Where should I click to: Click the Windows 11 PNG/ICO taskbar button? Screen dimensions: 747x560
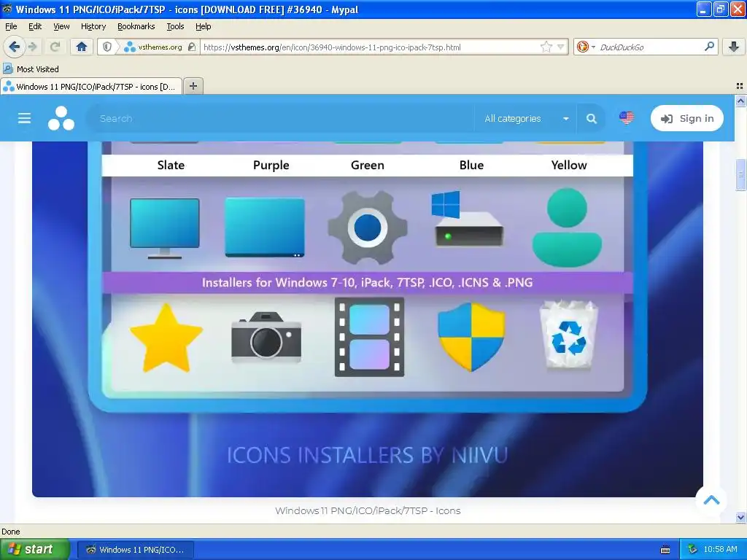pos(135,550)
